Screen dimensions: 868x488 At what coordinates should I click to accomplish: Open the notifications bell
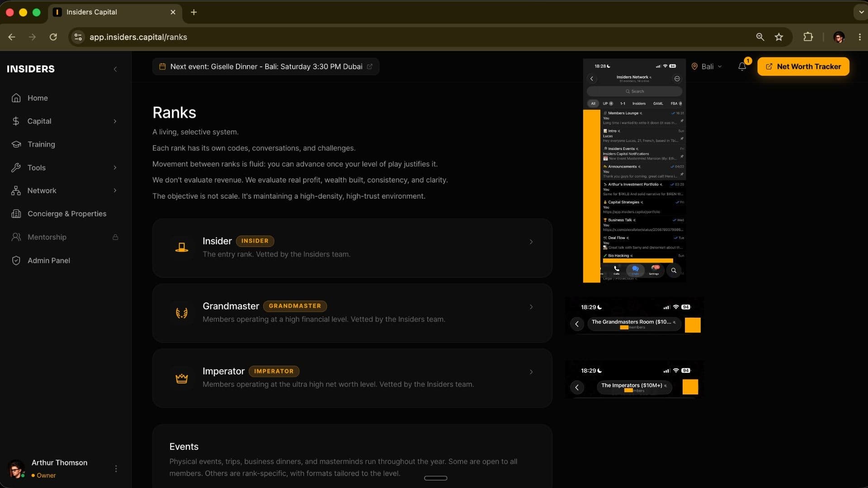point(742,66)
